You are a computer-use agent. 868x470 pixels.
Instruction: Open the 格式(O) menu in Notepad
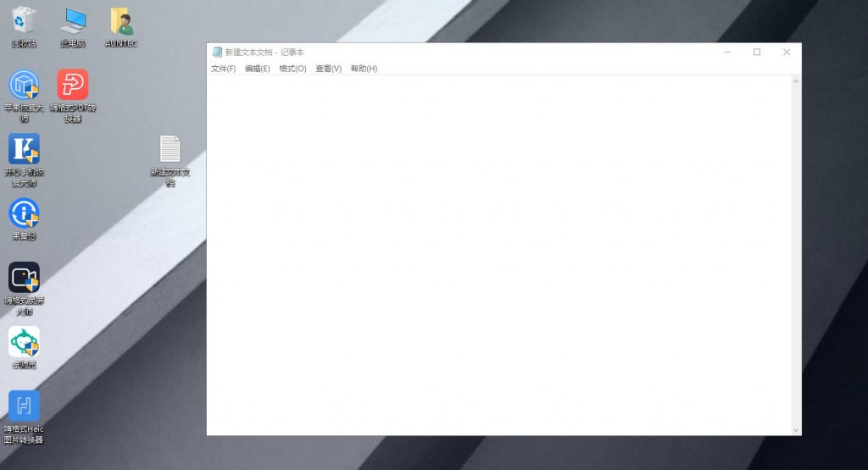pyautogui.click(x=292, y=69)
